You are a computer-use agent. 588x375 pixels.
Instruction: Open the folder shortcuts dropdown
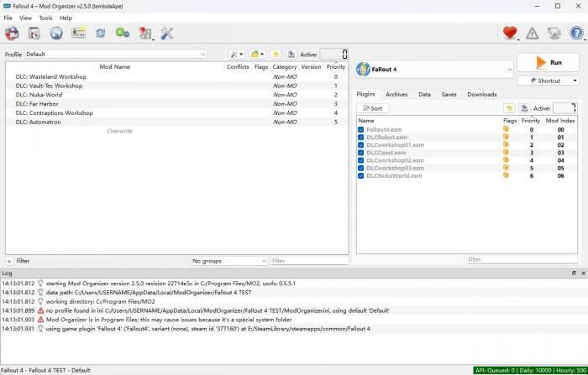(257, 55)
